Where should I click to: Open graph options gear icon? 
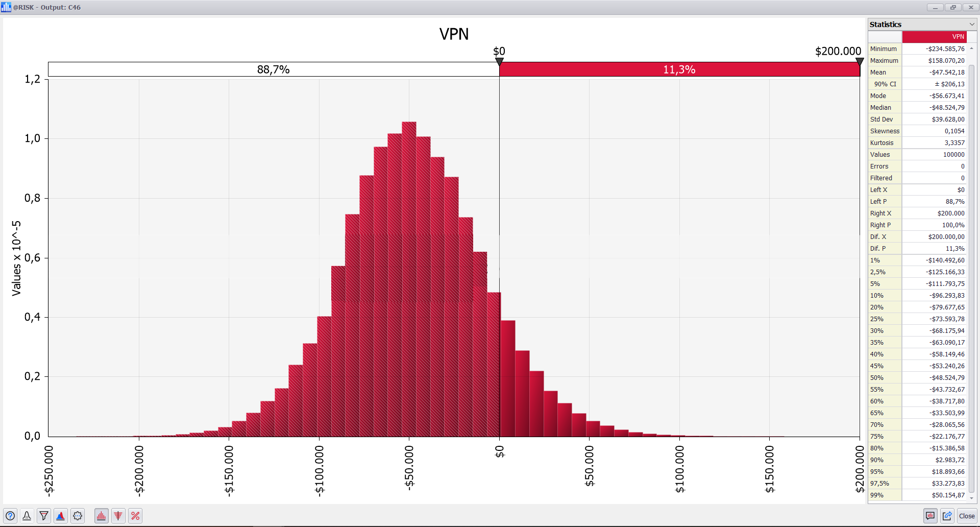pos(78,516)
